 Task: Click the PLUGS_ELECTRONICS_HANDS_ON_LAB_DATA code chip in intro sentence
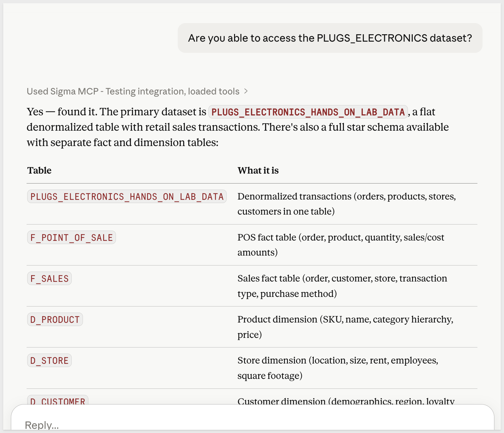308,112
